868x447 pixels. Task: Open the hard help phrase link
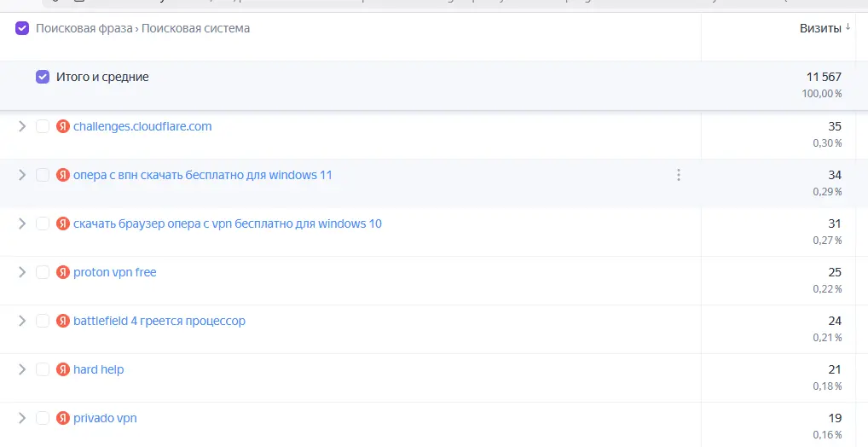coord(99,369)
